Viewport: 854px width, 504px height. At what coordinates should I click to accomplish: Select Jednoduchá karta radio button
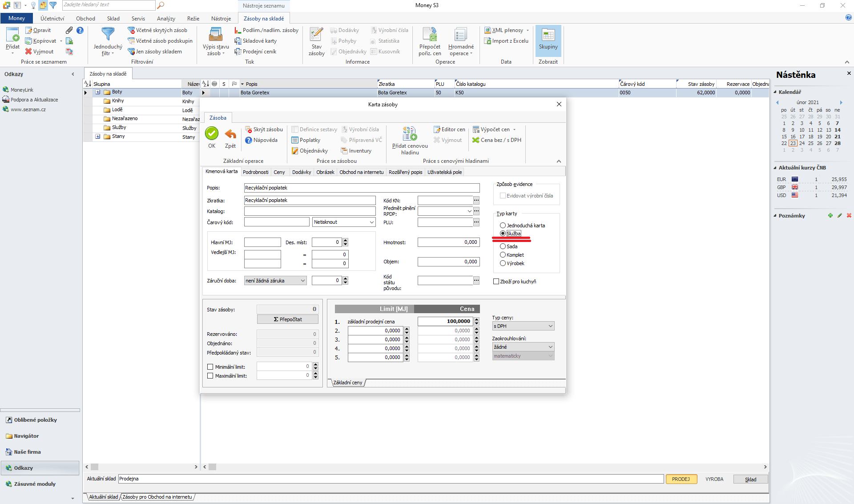click(x=503, y=226)
